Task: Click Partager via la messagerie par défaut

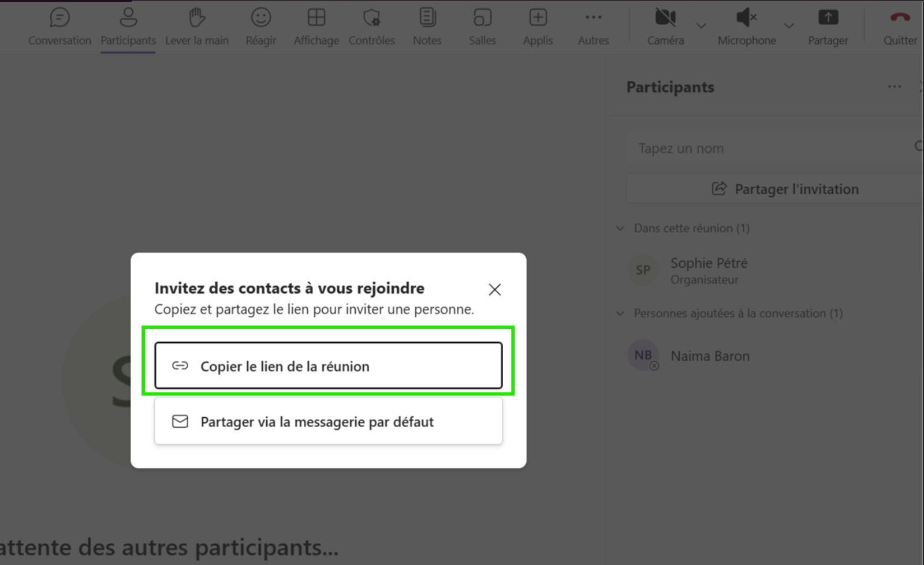Action: coord(328,421)
